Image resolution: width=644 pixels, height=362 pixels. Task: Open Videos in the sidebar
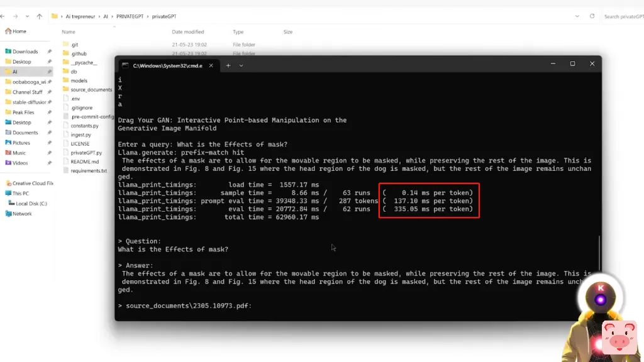pyautogui.click(x=20, y=163)
